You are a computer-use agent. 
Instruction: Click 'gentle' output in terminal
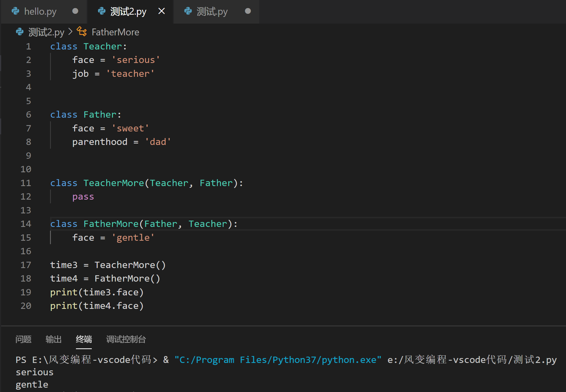tap(32, 385)
